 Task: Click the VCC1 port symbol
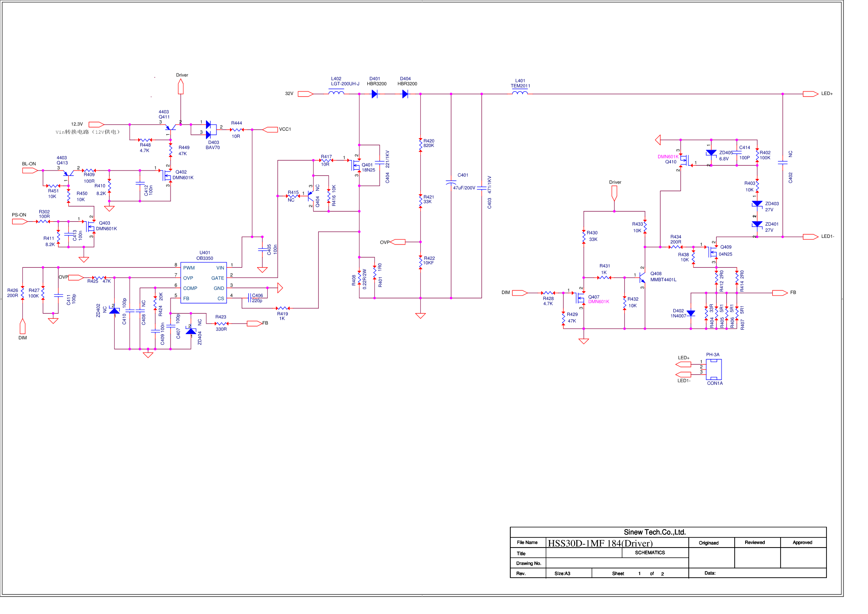click(x=270, y=129)
